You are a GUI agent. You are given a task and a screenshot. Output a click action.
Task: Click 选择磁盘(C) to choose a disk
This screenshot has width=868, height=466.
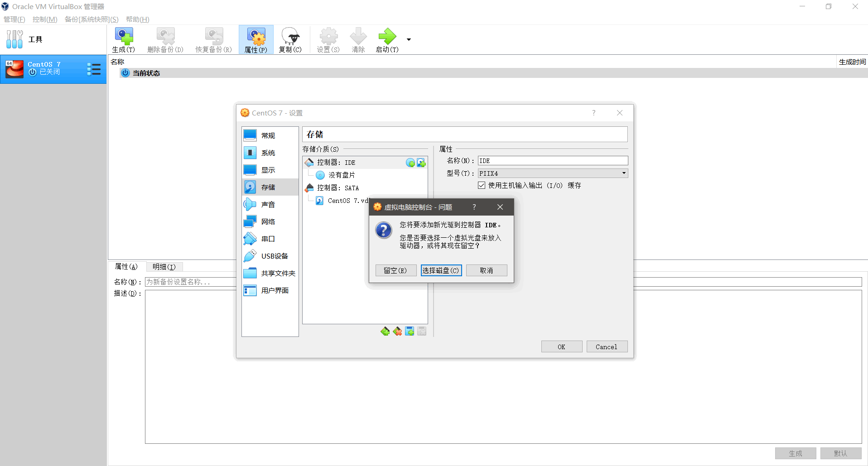441,270
